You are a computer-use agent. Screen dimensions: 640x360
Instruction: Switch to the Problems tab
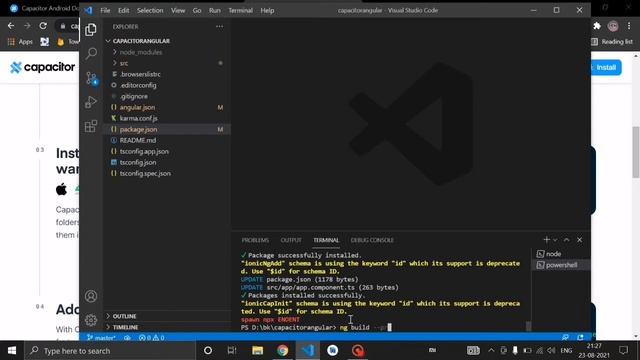255,240
